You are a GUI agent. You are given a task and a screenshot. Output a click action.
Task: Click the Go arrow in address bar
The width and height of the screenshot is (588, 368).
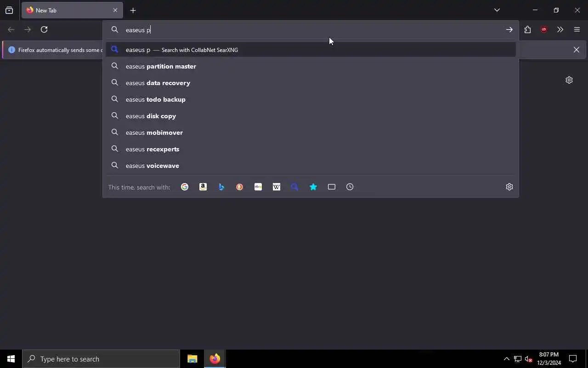click(509, 29)
